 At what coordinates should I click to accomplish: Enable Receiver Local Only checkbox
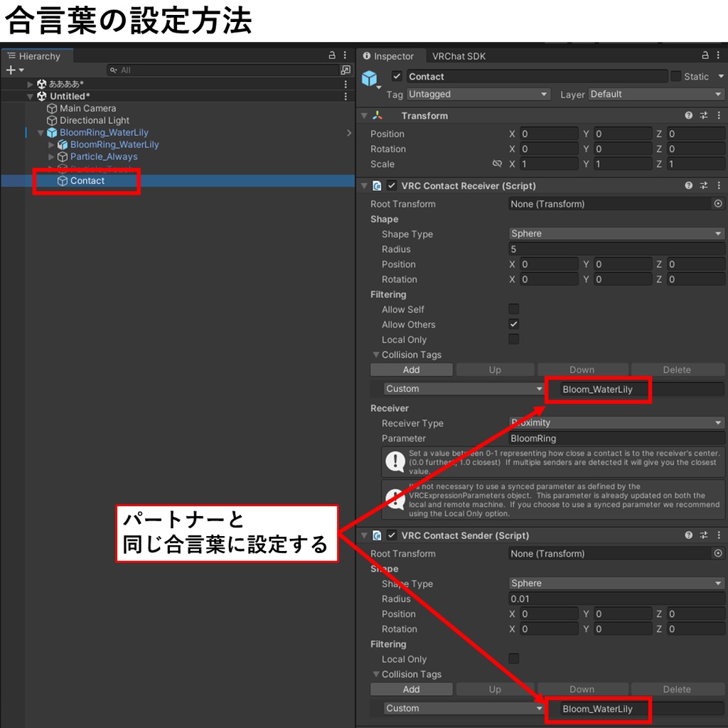(x=513, y=339)
